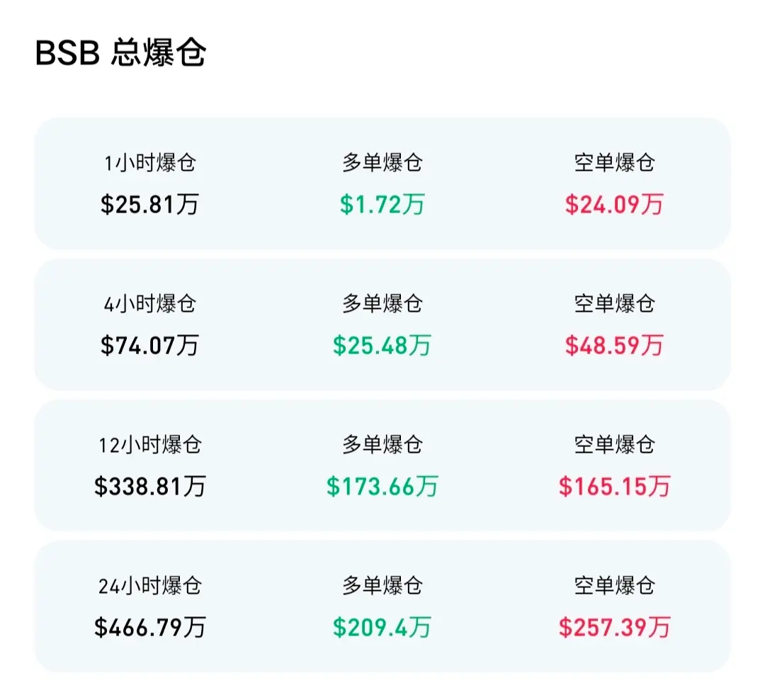Click the 12-hour total $338.81万

pos(149,486)
